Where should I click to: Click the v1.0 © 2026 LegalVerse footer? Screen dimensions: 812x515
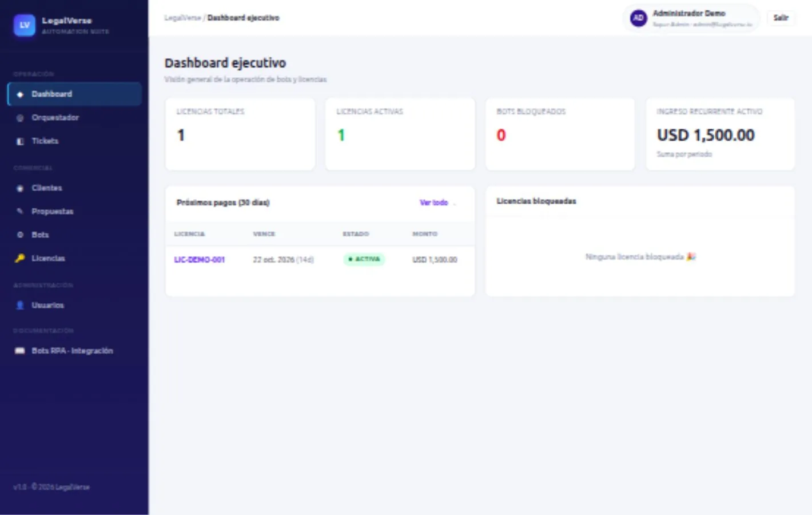[x=51, y=488]
